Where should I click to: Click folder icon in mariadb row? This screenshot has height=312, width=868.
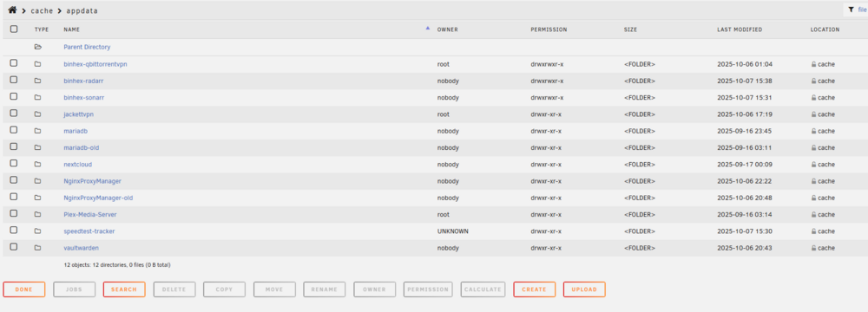tap(37, 131)
